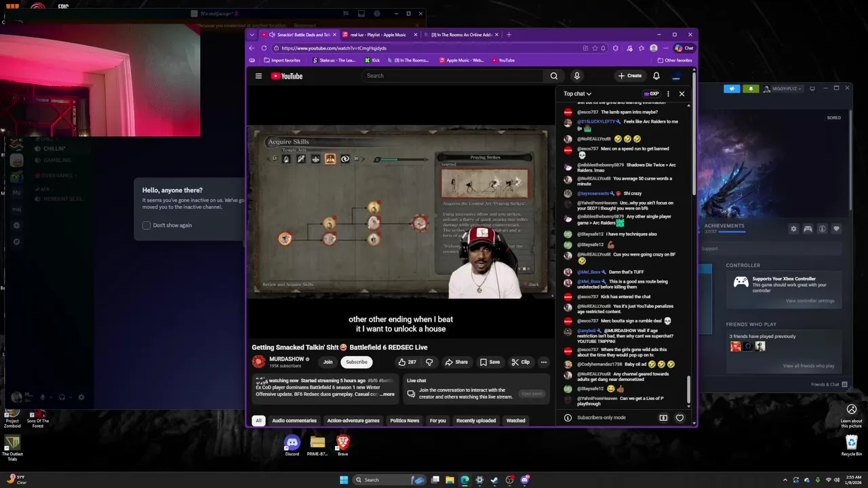Click the Share button

[x=456, y=362]
